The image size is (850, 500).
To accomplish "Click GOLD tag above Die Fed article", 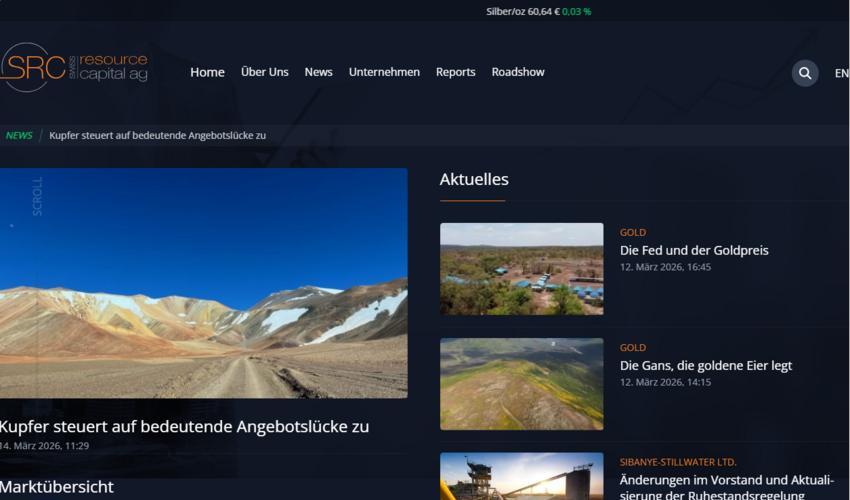I will [633, 233].
